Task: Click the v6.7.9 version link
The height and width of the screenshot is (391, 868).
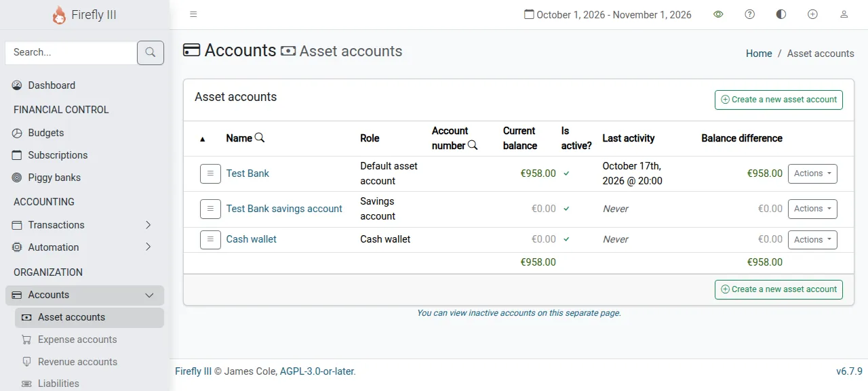Action: pos(849,371)
